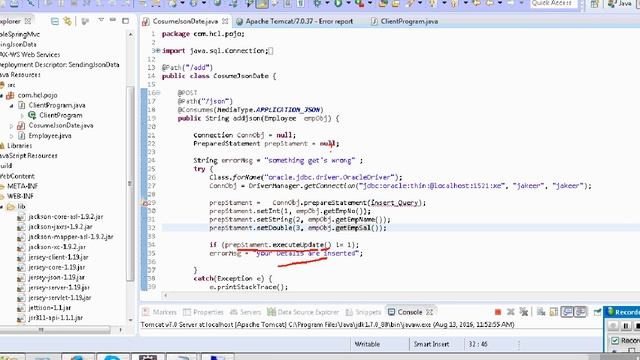Click the warning marker on line 29
Screen dimensions: 640x360
tap(144, 203)
